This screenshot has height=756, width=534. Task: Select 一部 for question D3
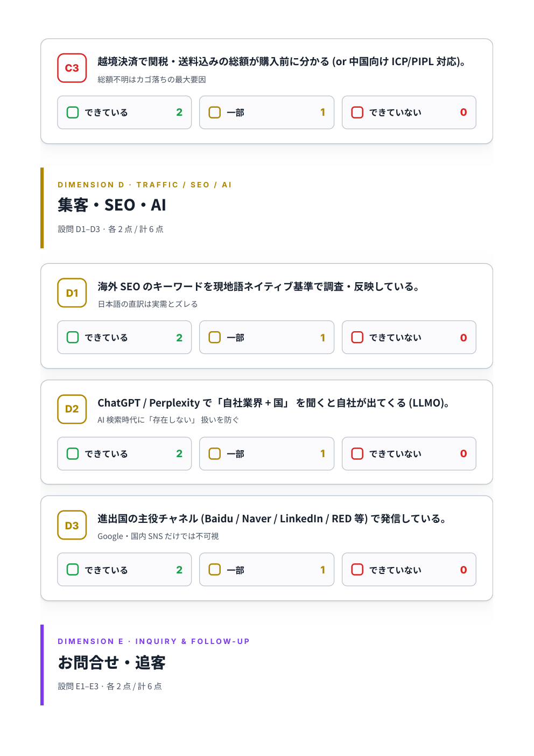[x=266, y=570]
